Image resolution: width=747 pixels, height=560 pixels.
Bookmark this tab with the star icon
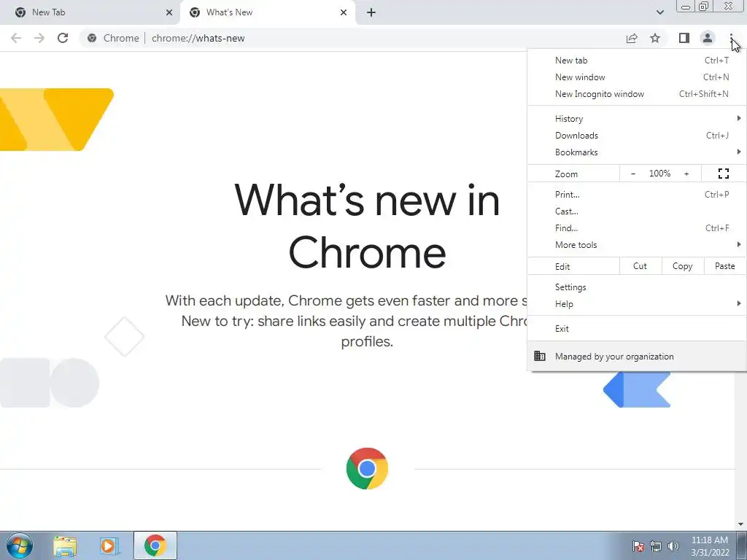(655, 38)
